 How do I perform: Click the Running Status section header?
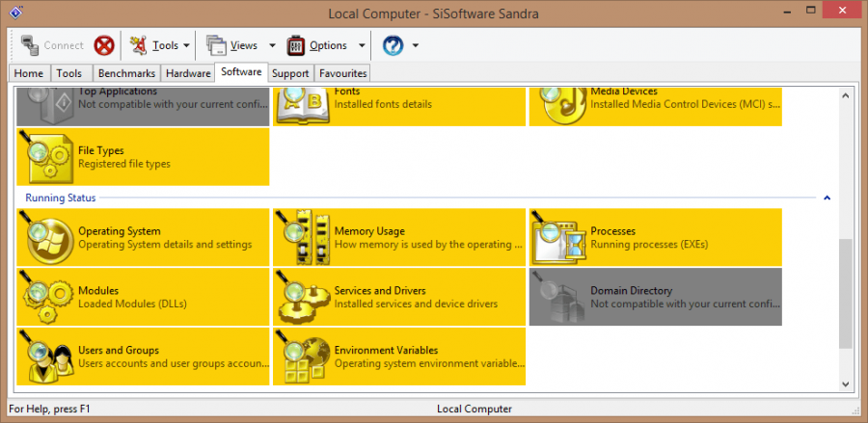61,198
